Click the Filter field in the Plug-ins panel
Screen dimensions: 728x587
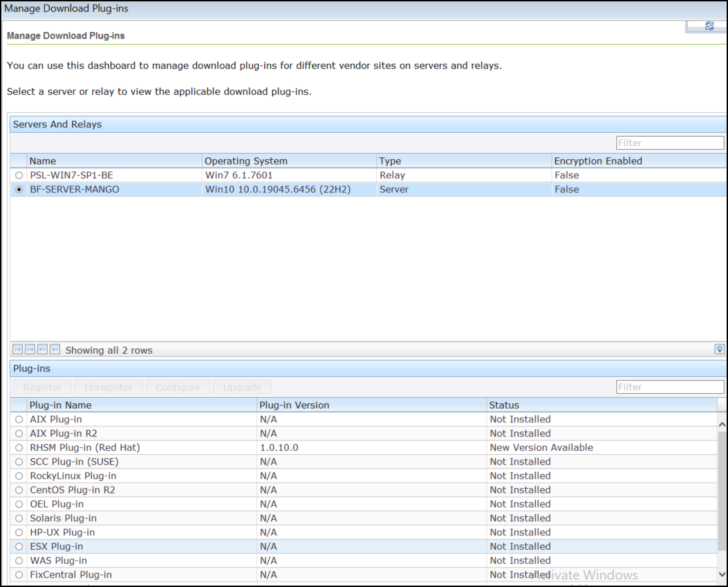coord(670,386)
